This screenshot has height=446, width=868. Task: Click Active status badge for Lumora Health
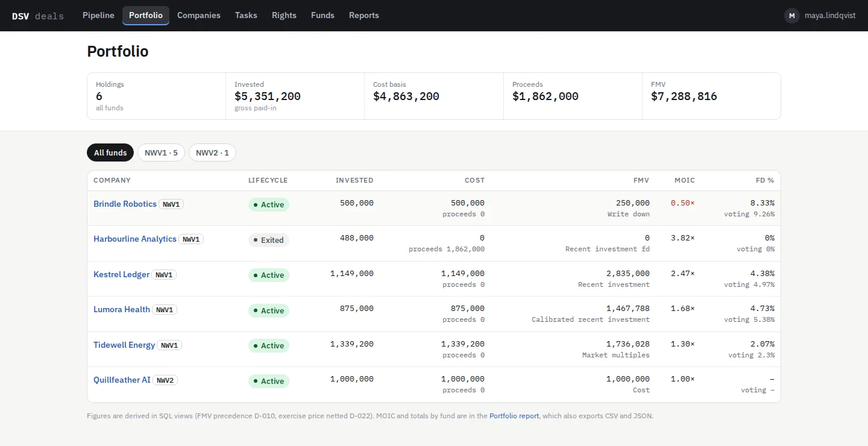click(x=269, y=310)
